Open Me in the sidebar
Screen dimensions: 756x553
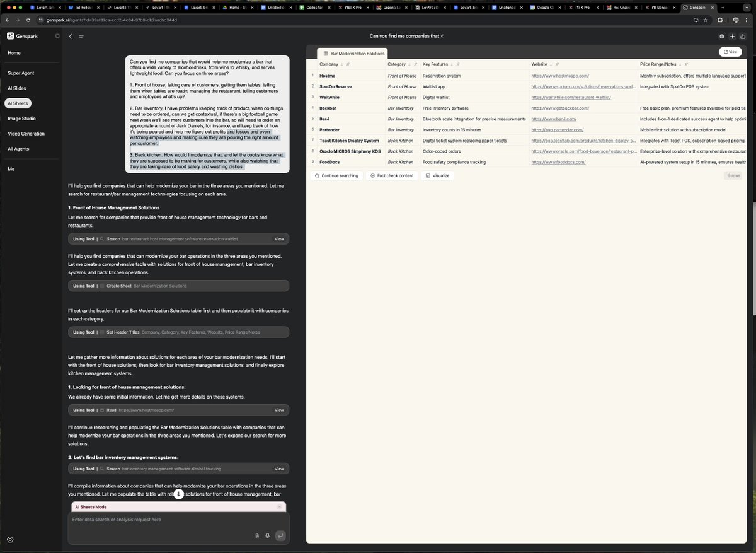point(11,169)
